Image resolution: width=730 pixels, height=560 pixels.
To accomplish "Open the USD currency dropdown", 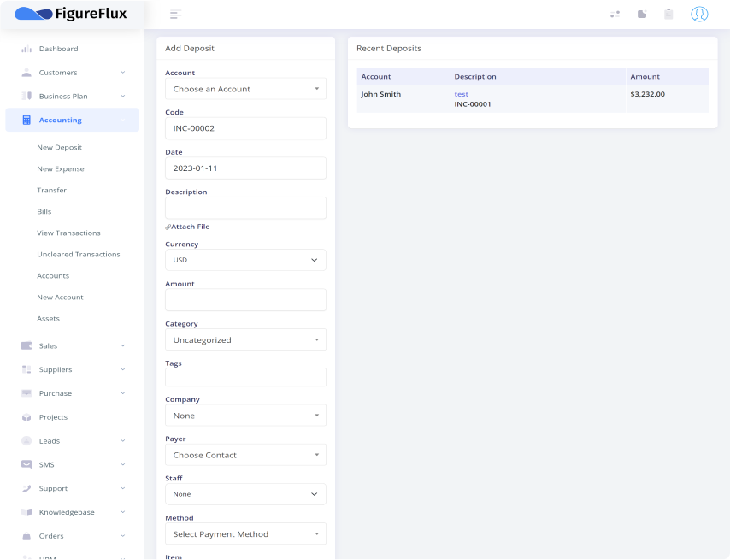I will (x=245, y=260).
